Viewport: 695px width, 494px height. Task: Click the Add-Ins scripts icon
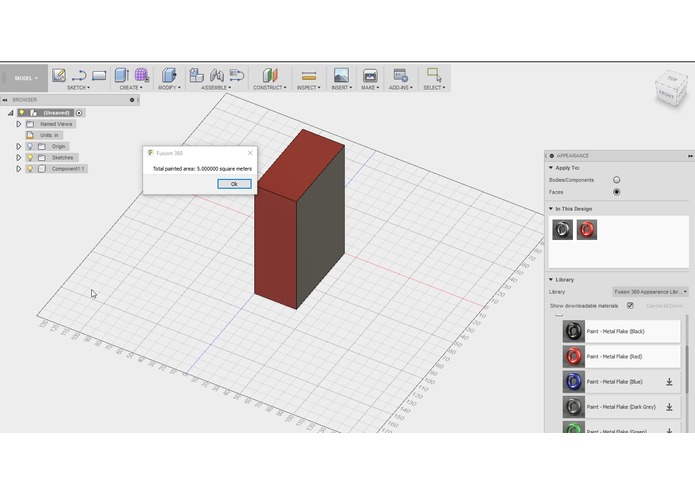click(x=400, y=75)
